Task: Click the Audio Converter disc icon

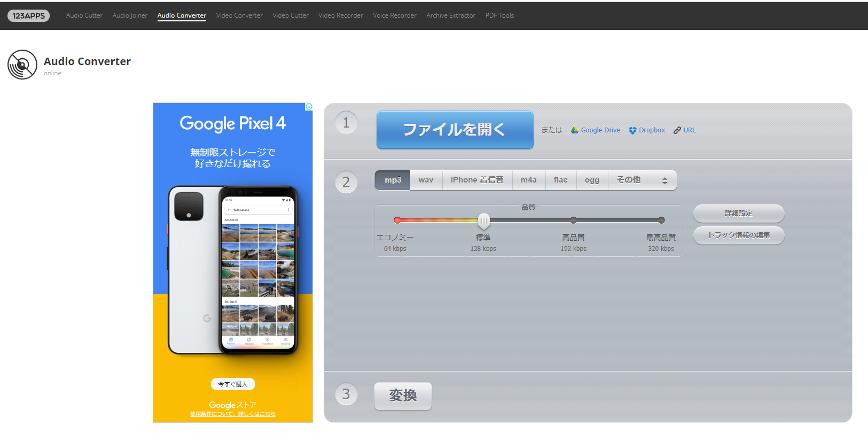Action: pyautogui.click(x=22, y=65)
